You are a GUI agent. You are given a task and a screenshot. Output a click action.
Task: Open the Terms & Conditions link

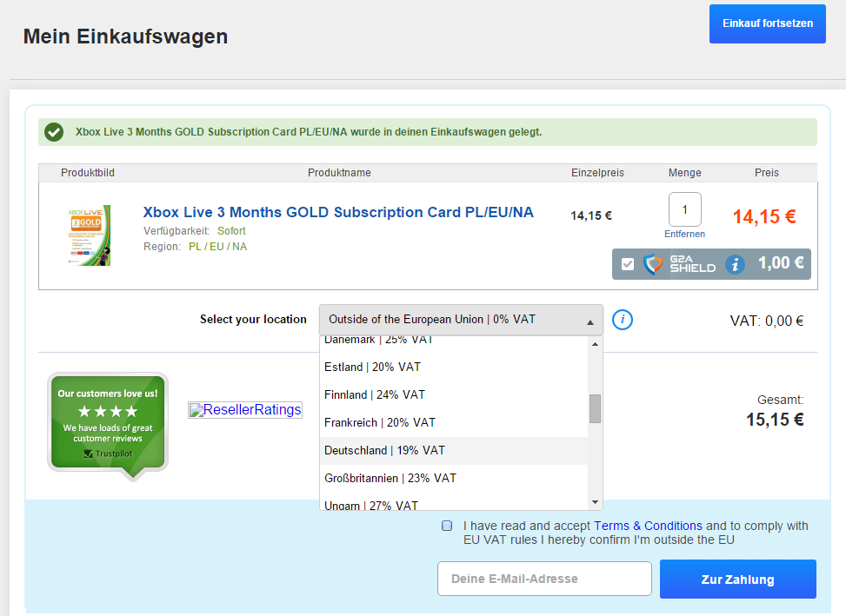click(648, 526)
